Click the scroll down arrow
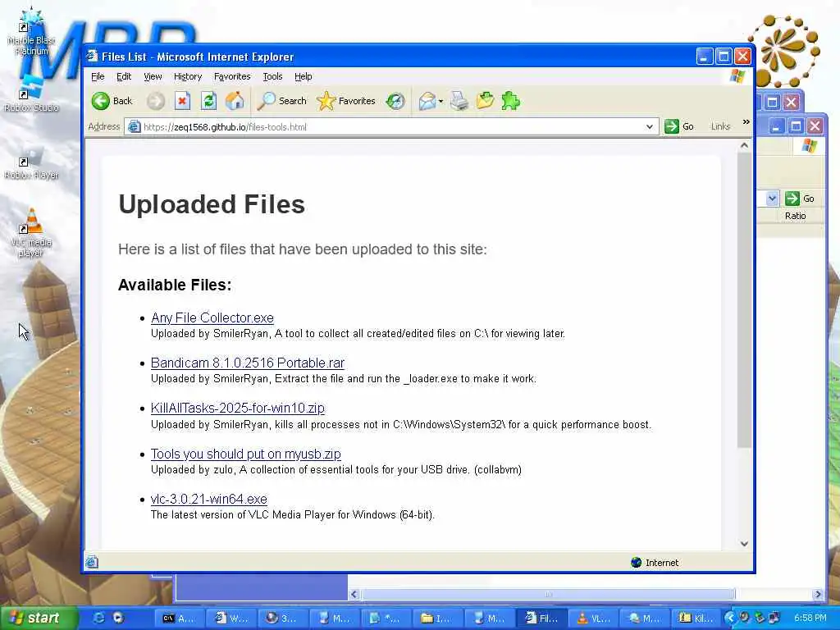Viewport: 840px width, 630px height. coord(744,543)
